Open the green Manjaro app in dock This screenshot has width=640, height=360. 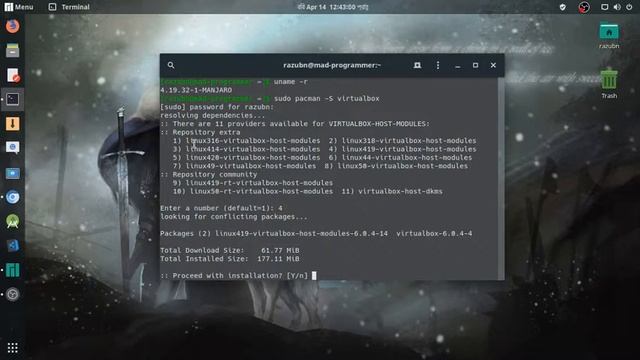[x=13, y=270]
